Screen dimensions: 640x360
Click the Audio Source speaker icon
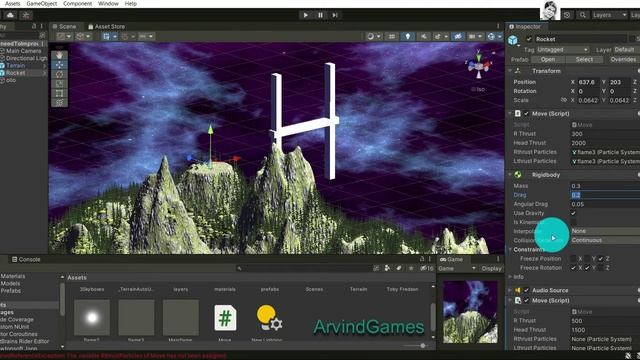tap(518, 290)
